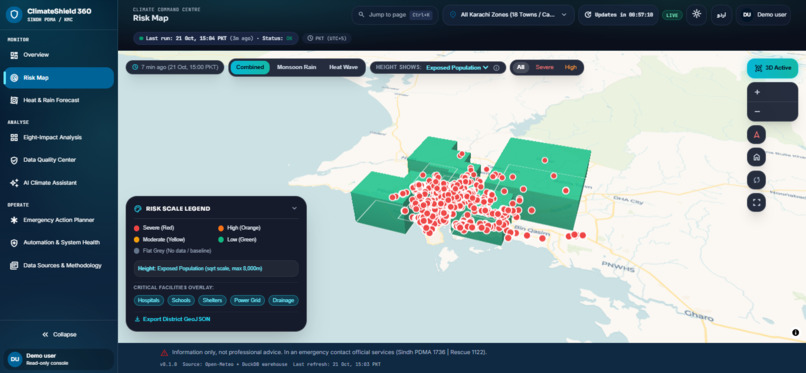The width and height of the screenshot is (806, 373).
Task: Open the Data Quality Center
Action: coord(58,160)
